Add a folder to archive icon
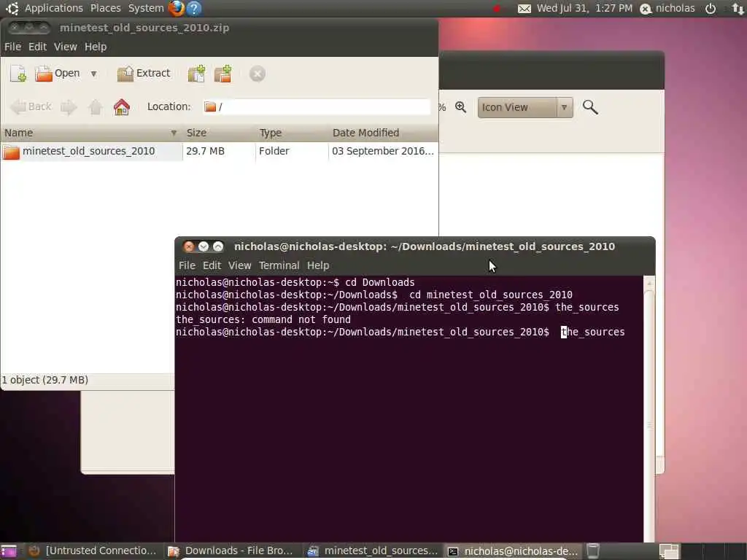This screenshot has height=560, width=747. click(223, 74)
